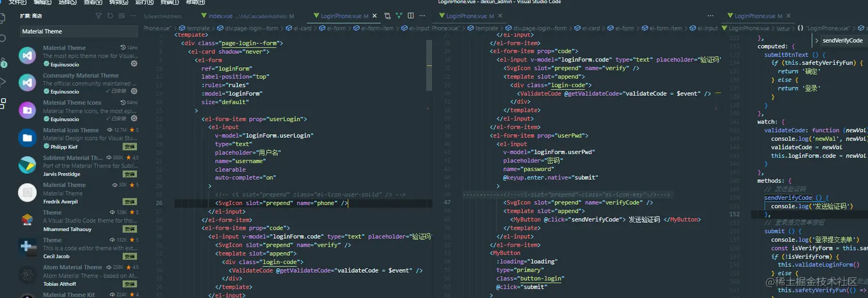Switch to LoginPhone.vue tab in right group

(758, 16)
